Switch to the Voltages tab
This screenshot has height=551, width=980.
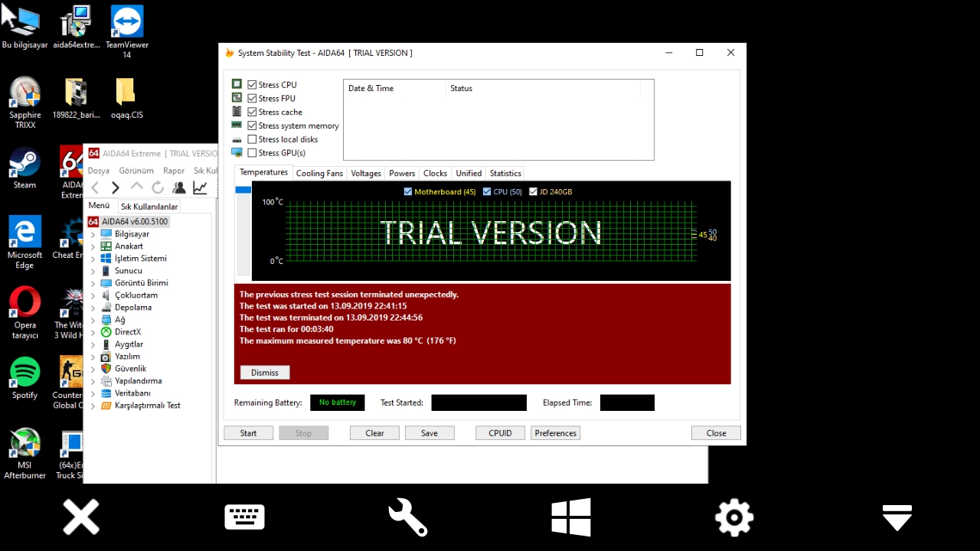click(366, 174)
